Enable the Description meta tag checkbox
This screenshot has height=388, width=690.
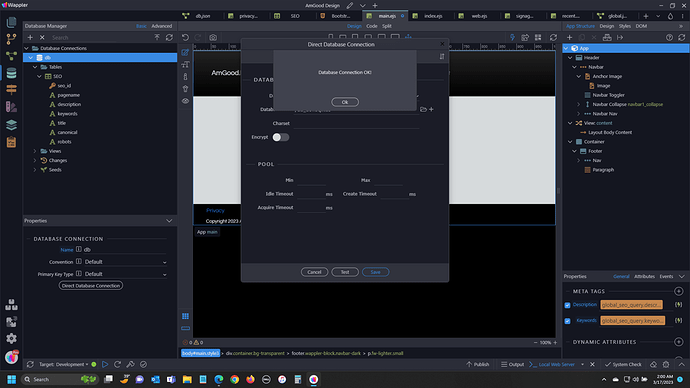pos(567,305)
